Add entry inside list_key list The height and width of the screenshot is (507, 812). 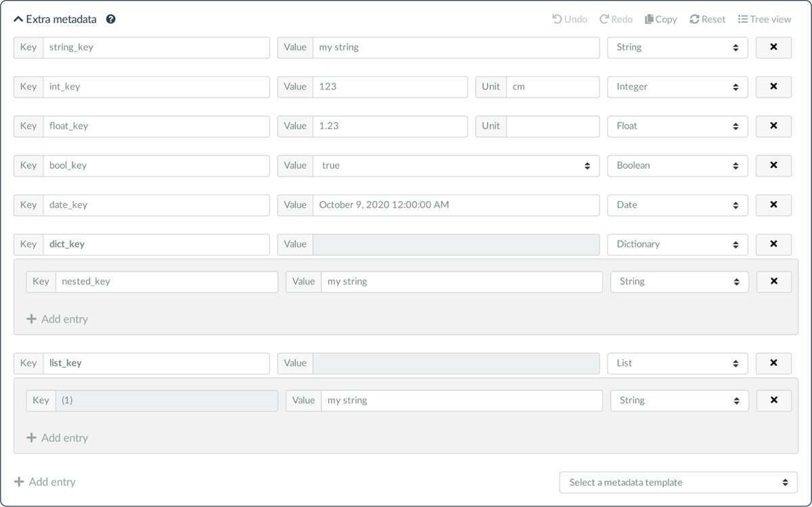pyautogui.click(x=58, y=438)
